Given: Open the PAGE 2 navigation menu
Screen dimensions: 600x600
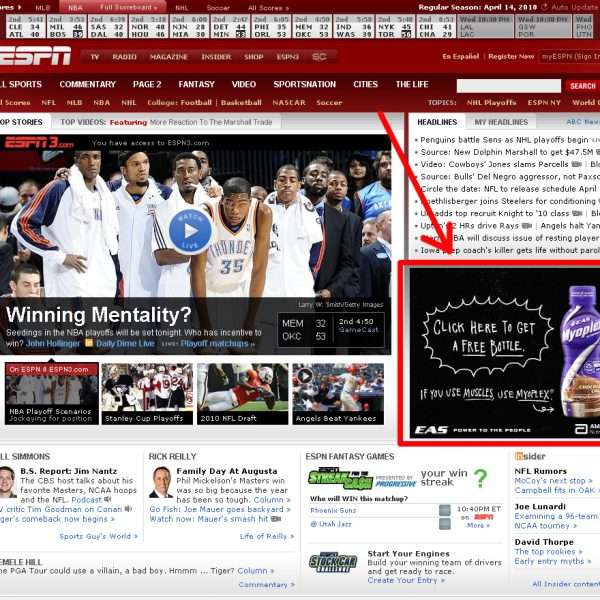Looking at the screenshot, I should click(x=147, y=85).
